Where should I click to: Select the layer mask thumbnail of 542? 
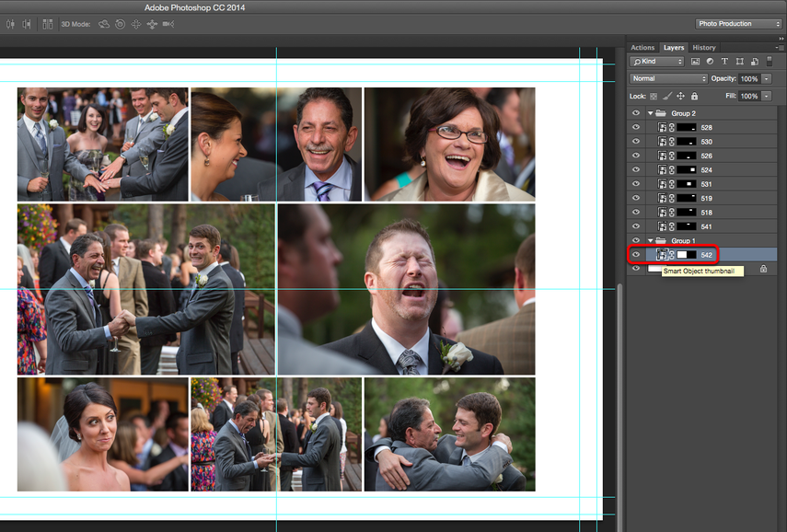click(686, 254)
